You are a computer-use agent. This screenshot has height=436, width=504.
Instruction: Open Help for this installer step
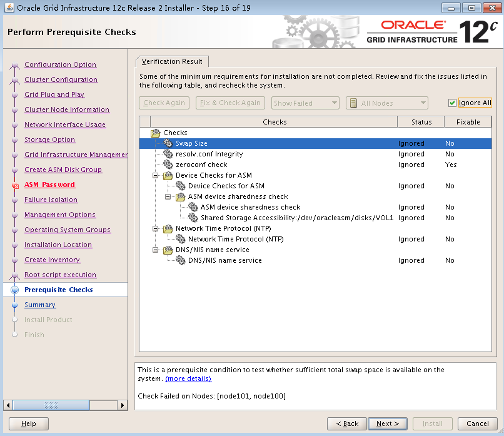coord(29,423)
